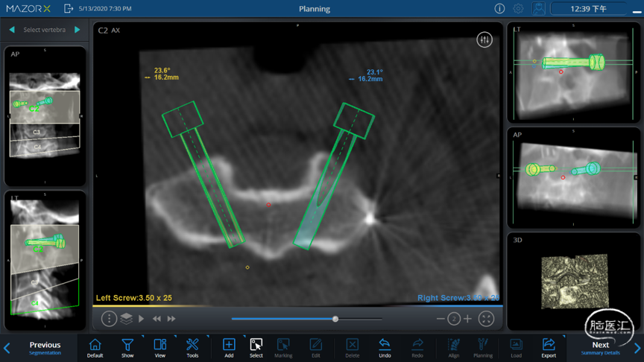The image size is (644, 362).
Task: Go to Previous Segmentation step
Action: [x=45, y=348]
